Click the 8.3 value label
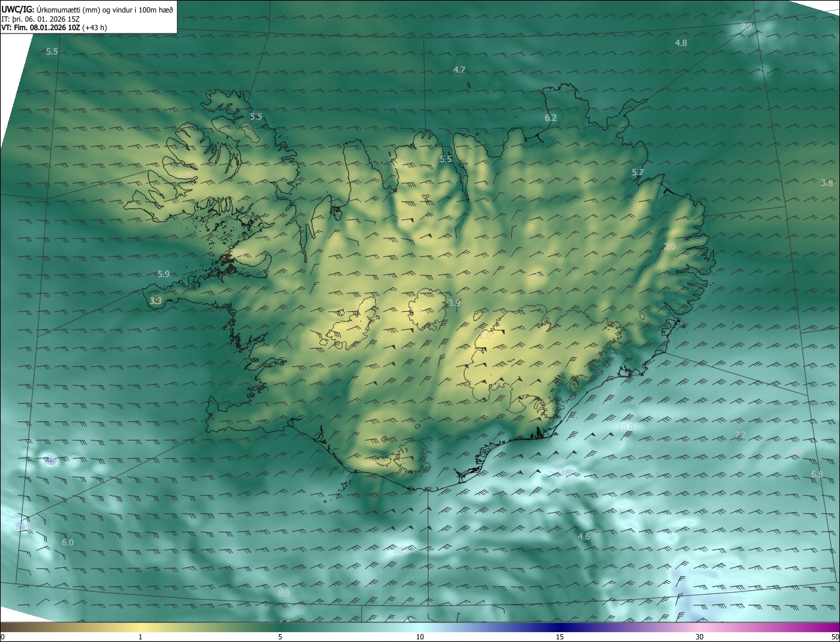This screenshot has width=840, height=642. pos(284,593)
